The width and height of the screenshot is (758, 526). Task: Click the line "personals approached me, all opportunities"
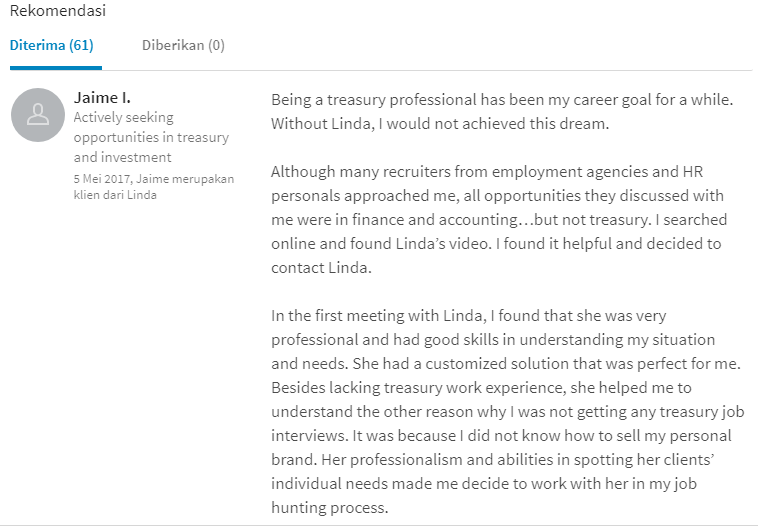click(x=497, y=196)
